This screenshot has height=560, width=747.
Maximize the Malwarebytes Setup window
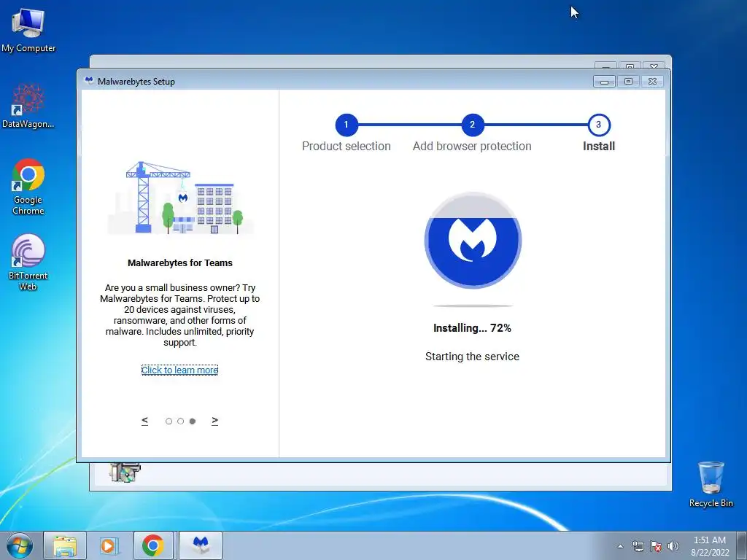point(628,82)
